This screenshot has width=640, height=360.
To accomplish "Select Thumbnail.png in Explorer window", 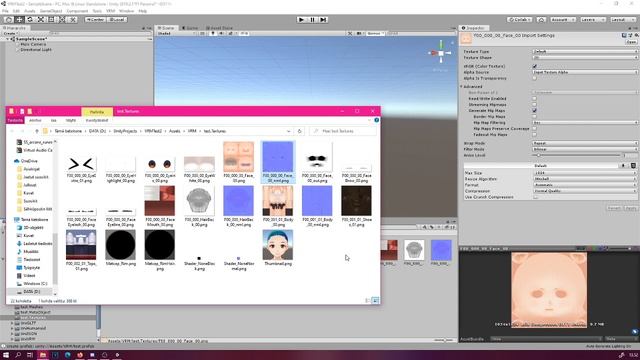I will (x=278, y=247).
